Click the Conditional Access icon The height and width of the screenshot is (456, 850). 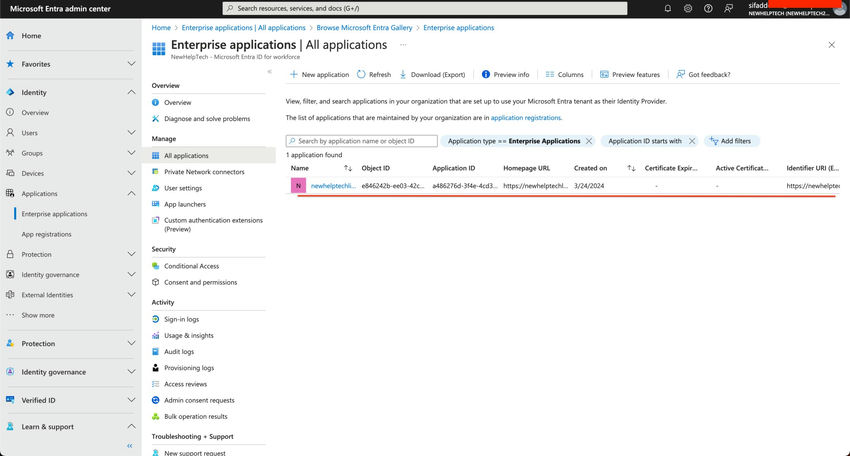156,266
